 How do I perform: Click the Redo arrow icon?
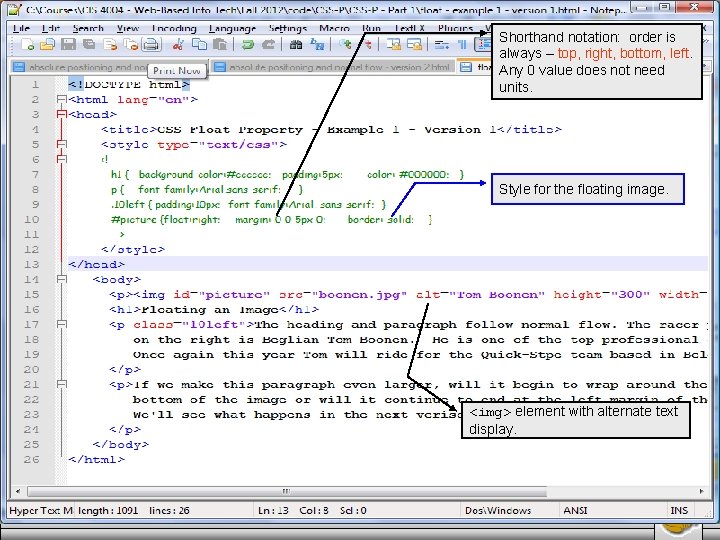[269, 45]
